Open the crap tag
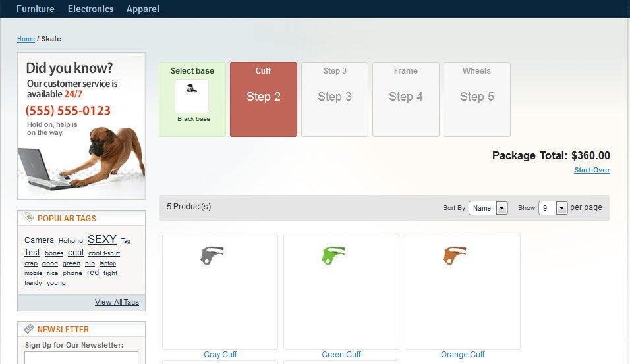 pyautogui.click(x=31, y=263)
